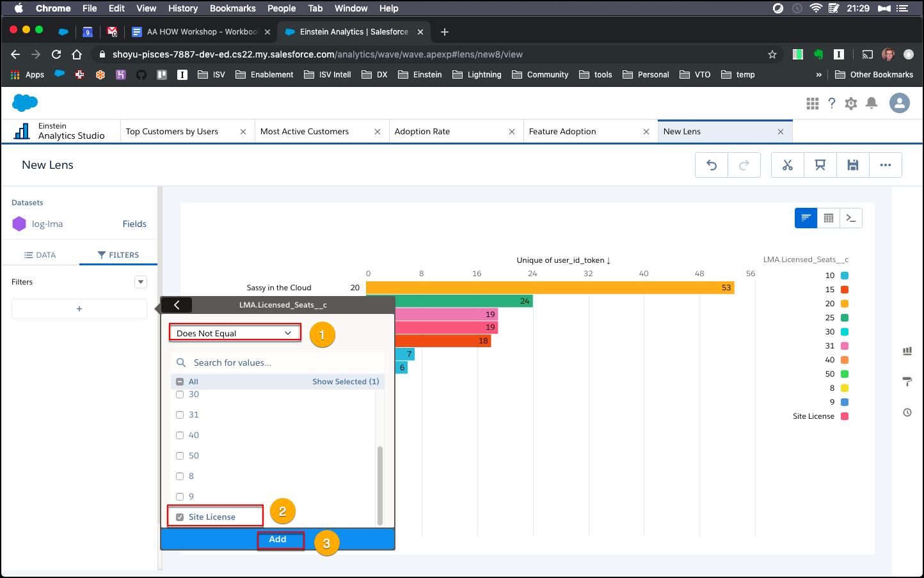The height and width of the screenshot is (578, 924).
Task: Switch to the Feature Adoption tab
Action: pos(562,132)
